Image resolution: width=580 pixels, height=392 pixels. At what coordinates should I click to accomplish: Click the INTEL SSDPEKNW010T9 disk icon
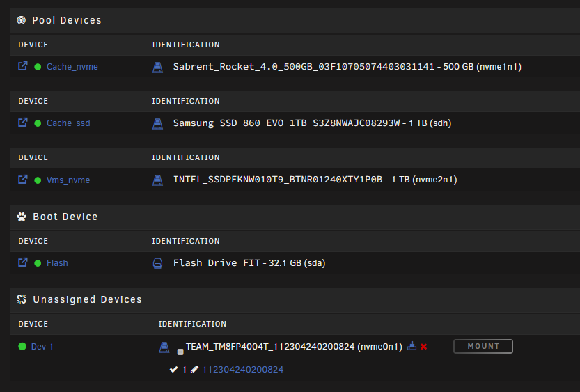click(x=157, y=180)
